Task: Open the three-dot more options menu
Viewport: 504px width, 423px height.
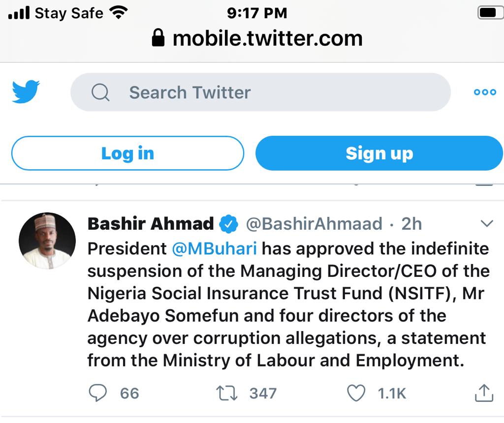Action: pos(484,92)
